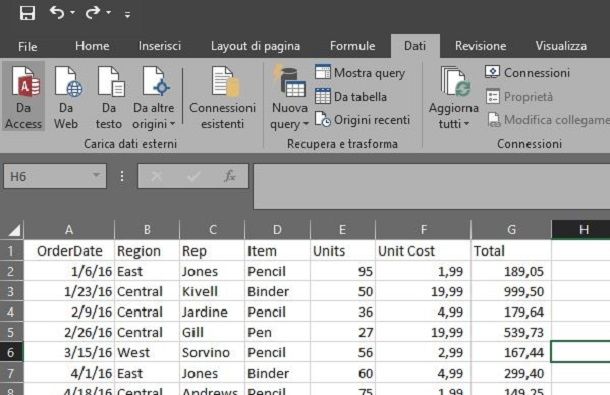610x395 pixels.
Task: Select the cell containing Gill
Action: (212, 332)
